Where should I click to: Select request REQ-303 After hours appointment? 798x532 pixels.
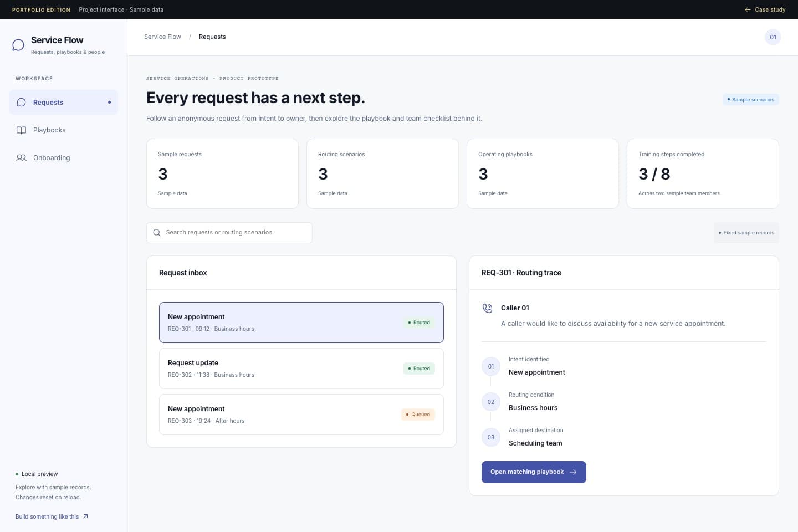click(x=301, y=415)
